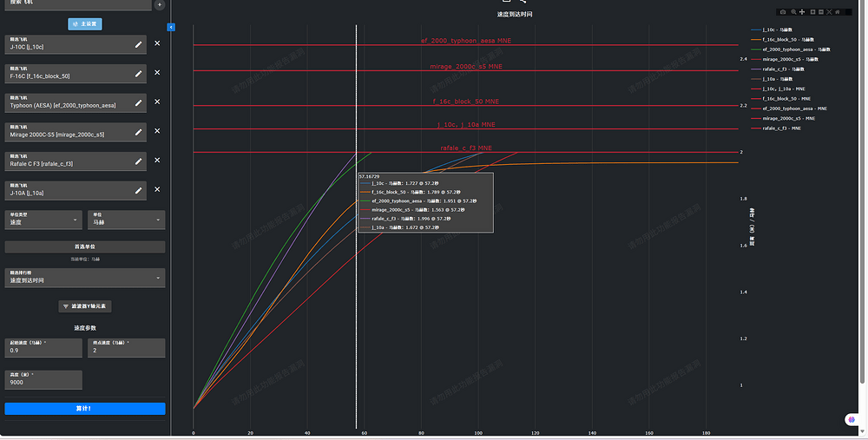Reset chart axes with home icon
868x440 pixels.
(x=837, y=11)
